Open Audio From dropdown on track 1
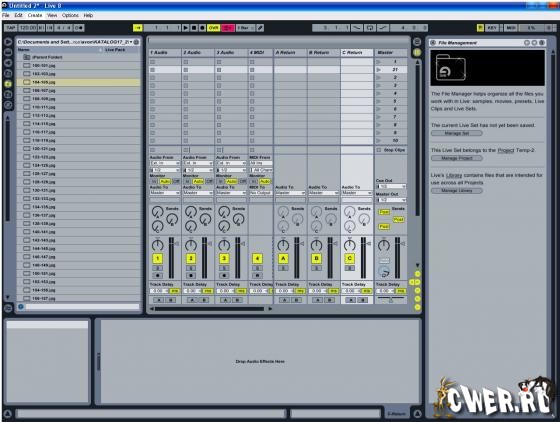560x422 pixels. [165, 163]
